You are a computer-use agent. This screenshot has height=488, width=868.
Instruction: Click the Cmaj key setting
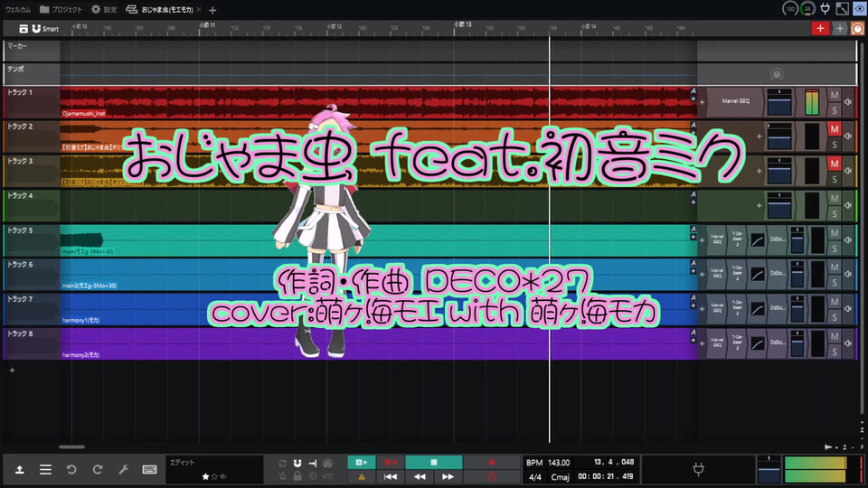tap(561, 477)
